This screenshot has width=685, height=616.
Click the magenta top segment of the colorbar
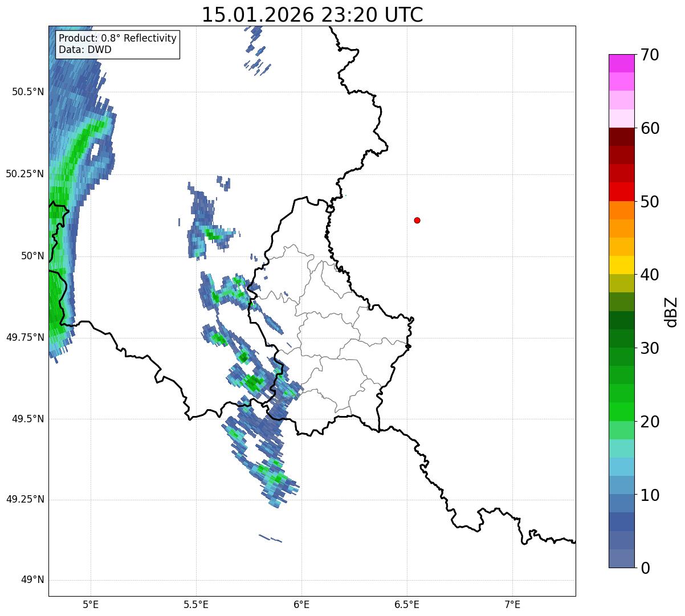(621, 63)
